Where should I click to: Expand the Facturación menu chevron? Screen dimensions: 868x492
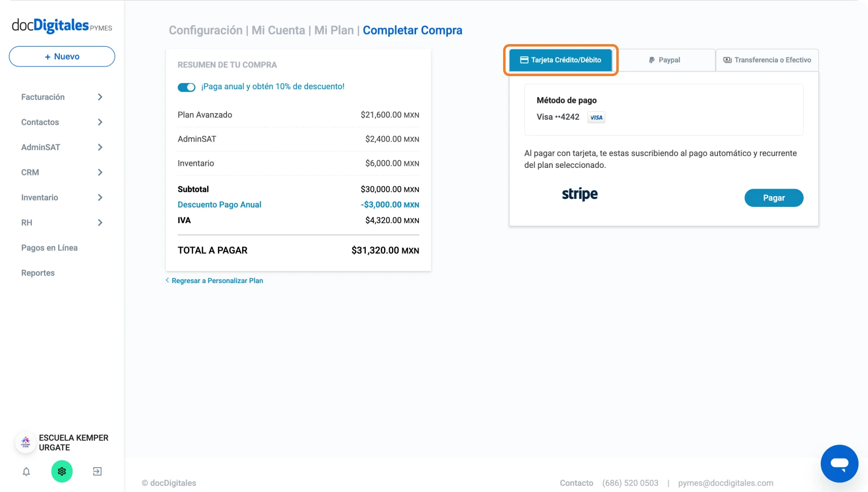pyautogui.click(x=100, y=97)
